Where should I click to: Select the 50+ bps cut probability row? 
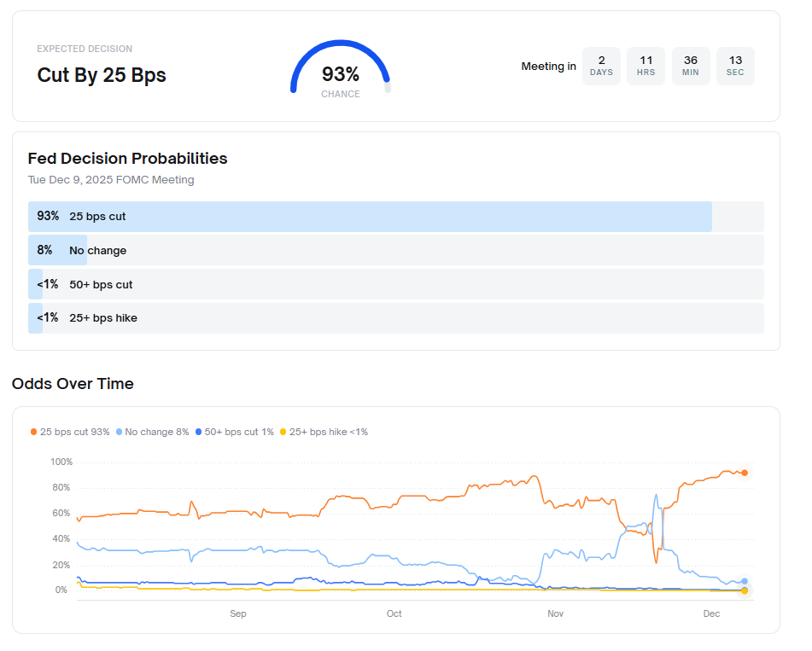tap(395, 284)
